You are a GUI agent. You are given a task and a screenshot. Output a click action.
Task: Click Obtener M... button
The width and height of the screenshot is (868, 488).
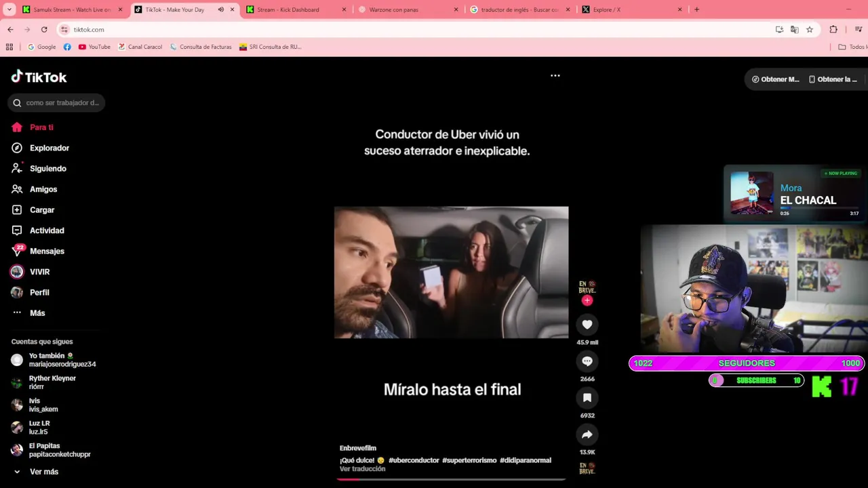776,79
